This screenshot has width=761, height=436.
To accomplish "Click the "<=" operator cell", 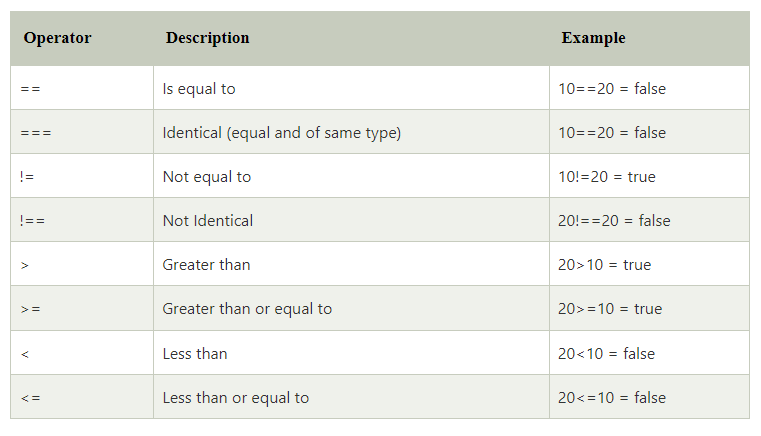I will pyautogui.click(x=30, y=398).
